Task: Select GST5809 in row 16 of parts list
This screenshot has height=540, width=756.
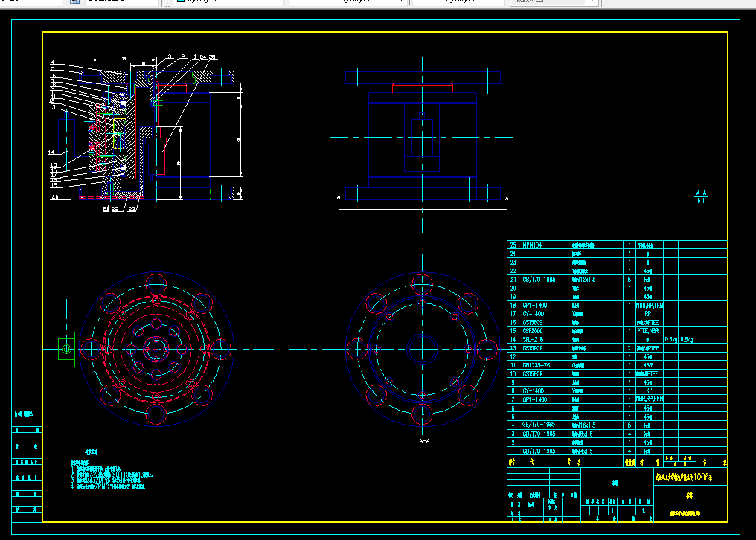Action: [533, 322]
